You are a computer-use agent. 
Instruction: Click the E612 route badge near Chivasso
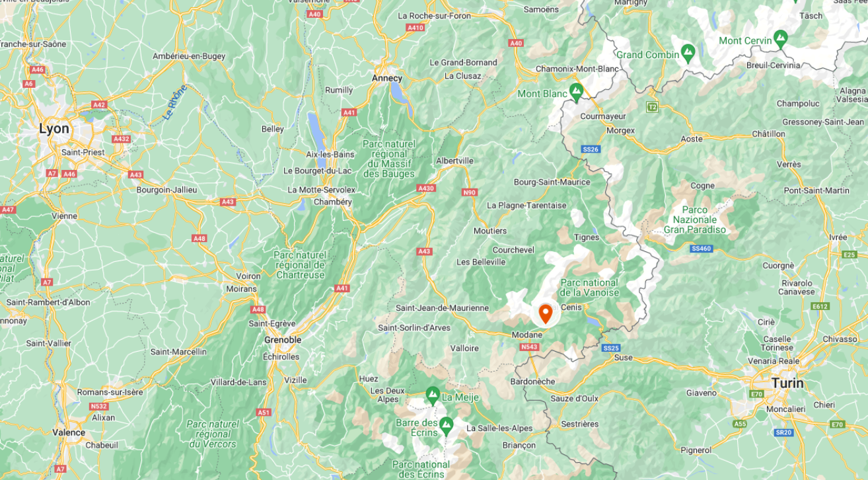pyautogui.click(x=820, y=307)
